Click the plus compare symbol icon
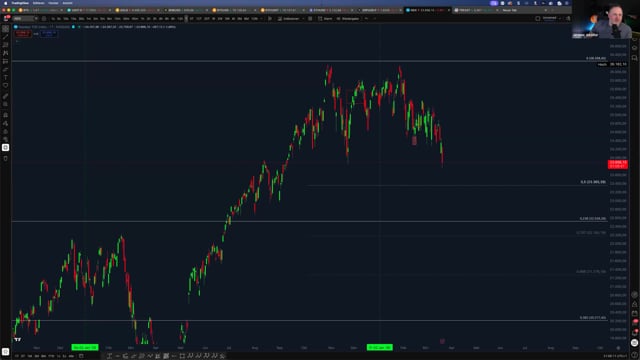This screenshot has height=360, width=640. [x=44, y=18]
